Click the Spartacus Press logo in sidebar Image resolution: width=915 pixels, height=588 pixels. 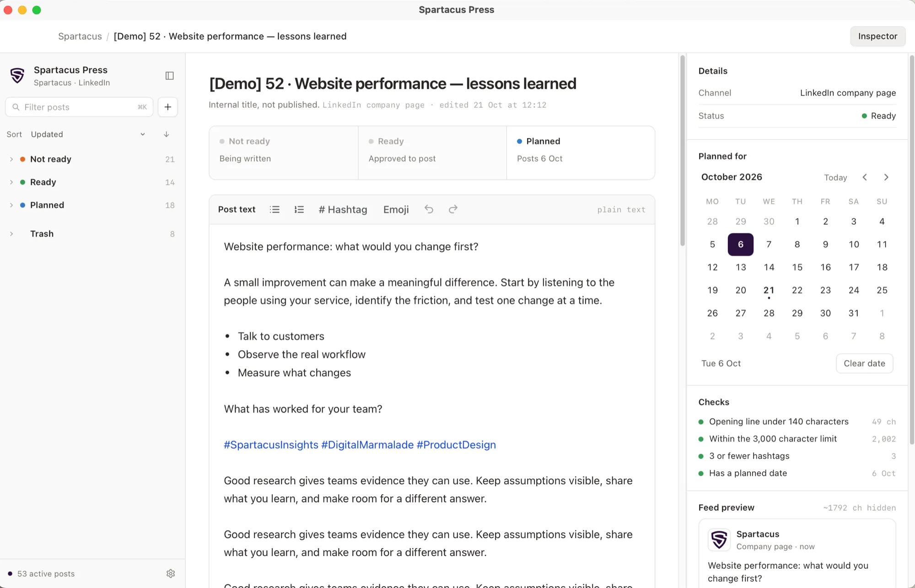point(17,76)
